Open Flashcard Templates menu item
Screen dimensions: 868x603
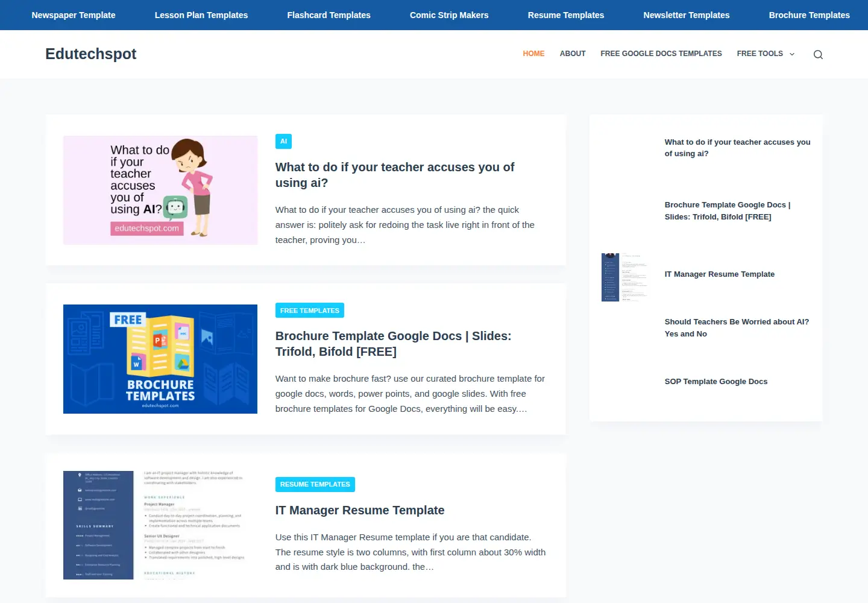pyautogui.click(x=329, y=15)
